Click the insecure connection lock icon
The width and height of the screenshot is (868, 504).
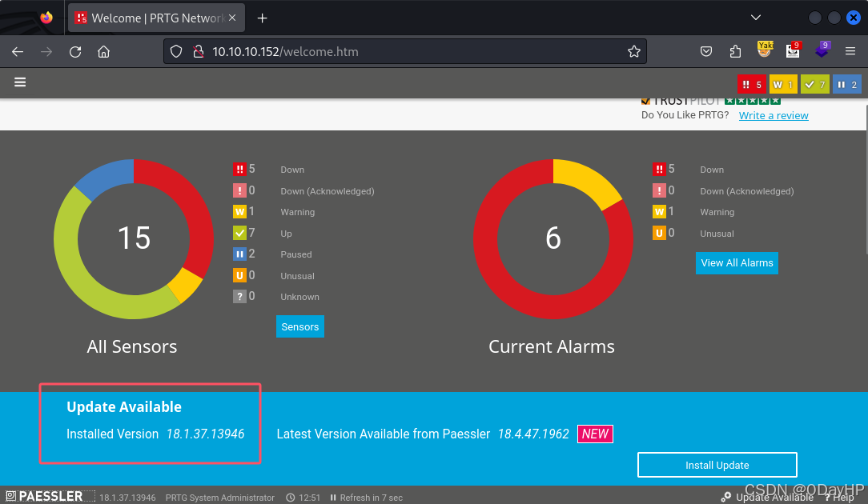(198, 51)
